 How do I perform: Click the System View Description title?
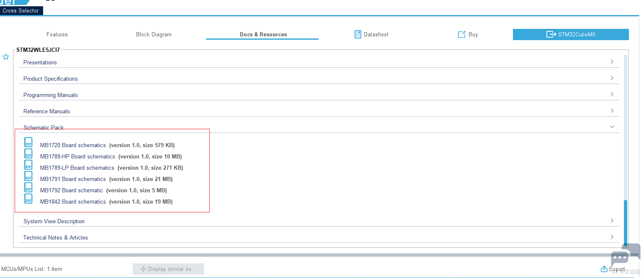tap(54, 221)
